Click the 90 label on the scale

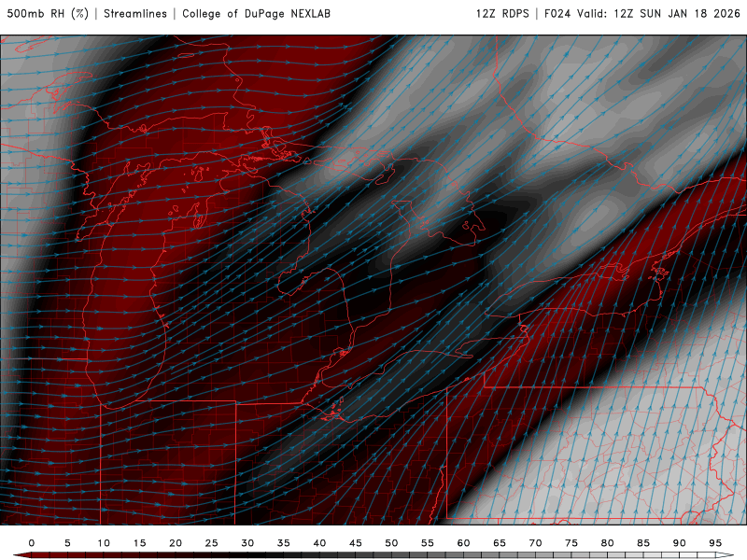[x=679, y=543]
